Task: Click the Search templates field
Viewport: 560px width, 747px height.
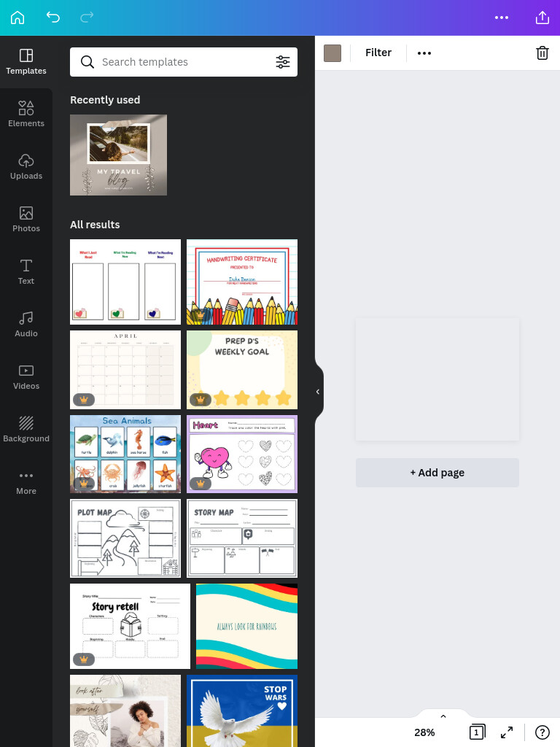Action: click(x=184, y=62)
